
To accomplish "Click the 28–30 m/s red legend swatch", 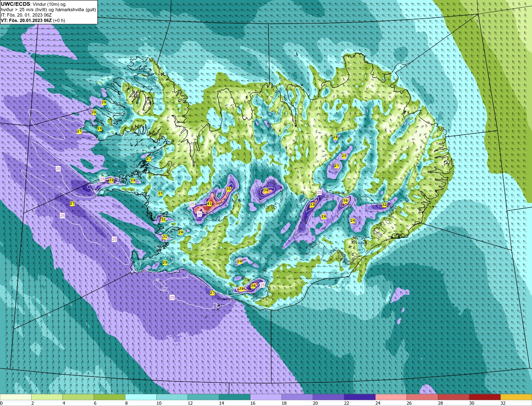I will (x=453, y=397).
